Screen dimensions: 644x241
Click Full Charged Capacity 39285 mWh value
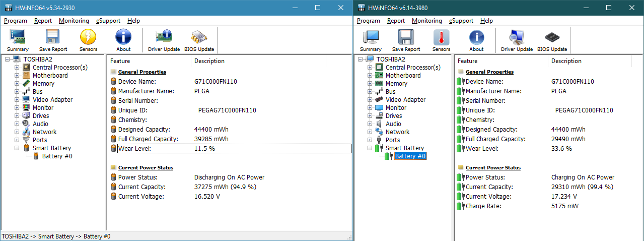coord(211,139)
